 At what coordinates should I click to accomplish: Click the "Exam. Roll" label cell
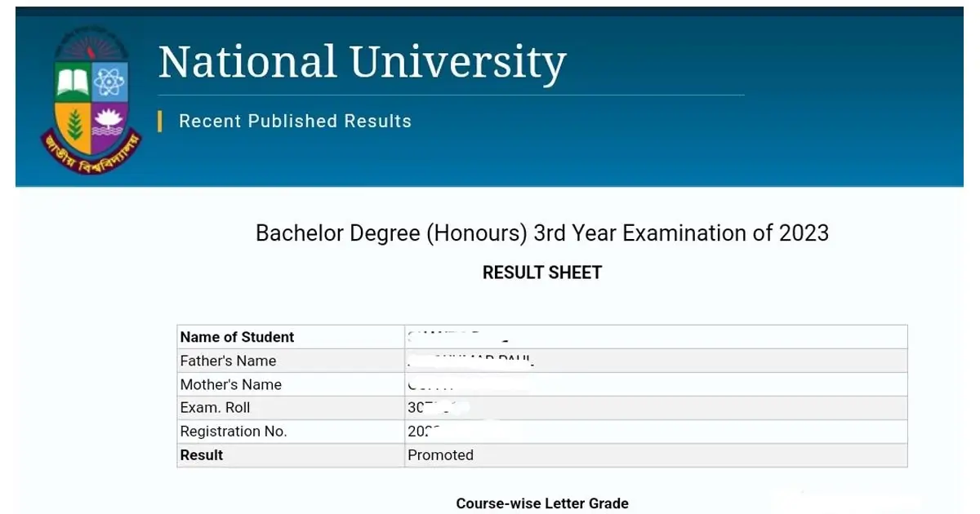pyautogui.click(x=215, y=408)
